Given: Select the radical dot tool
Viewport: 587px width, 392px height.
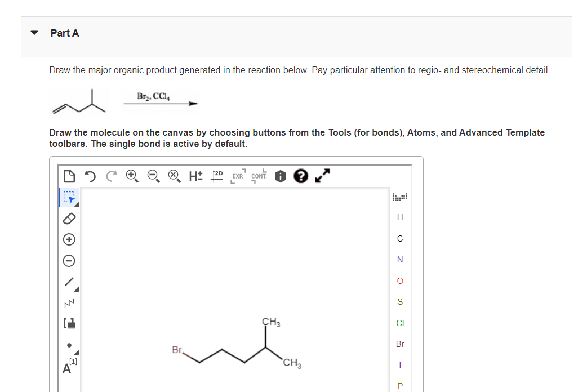Looking at the screenshot, I should pyautogui.click(x=70, y=347).
